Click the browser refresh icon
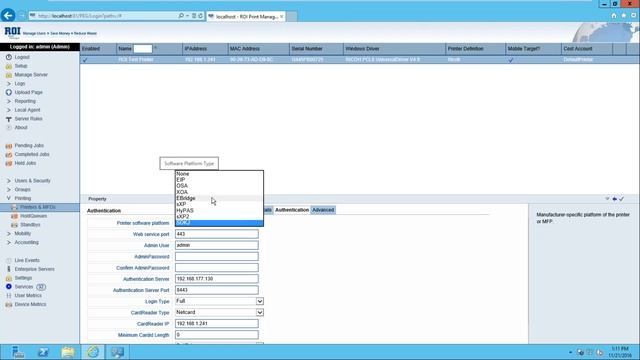Screen dimensions: 640x360 (200, 16)
